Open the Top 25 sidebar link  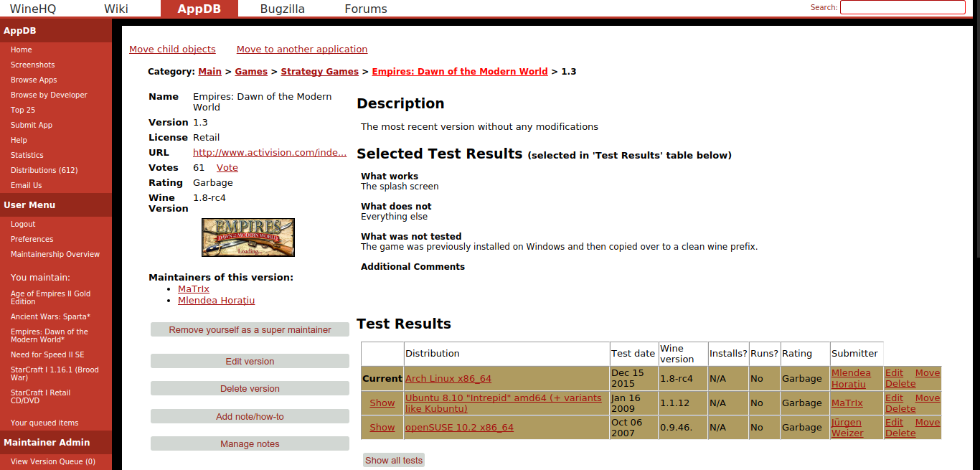[x=23, y=110]
